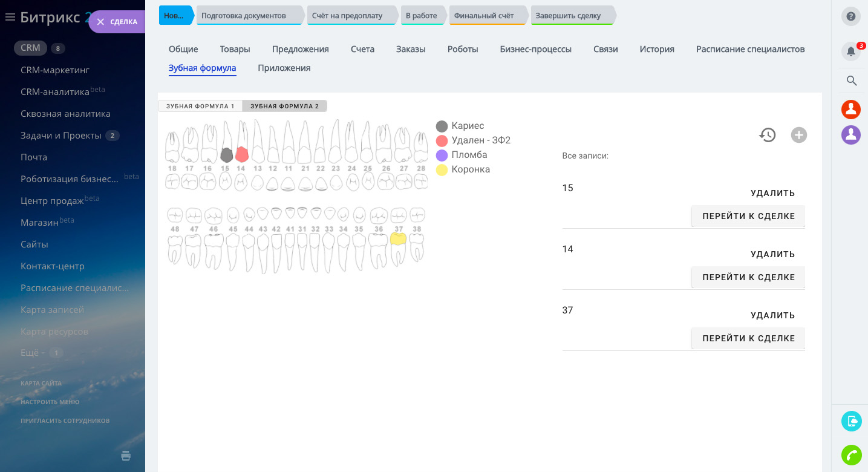Click the search magnifier in right panel
Image resolution: width=868 pixels, height=472 pixels.
[x=851, y=80]
